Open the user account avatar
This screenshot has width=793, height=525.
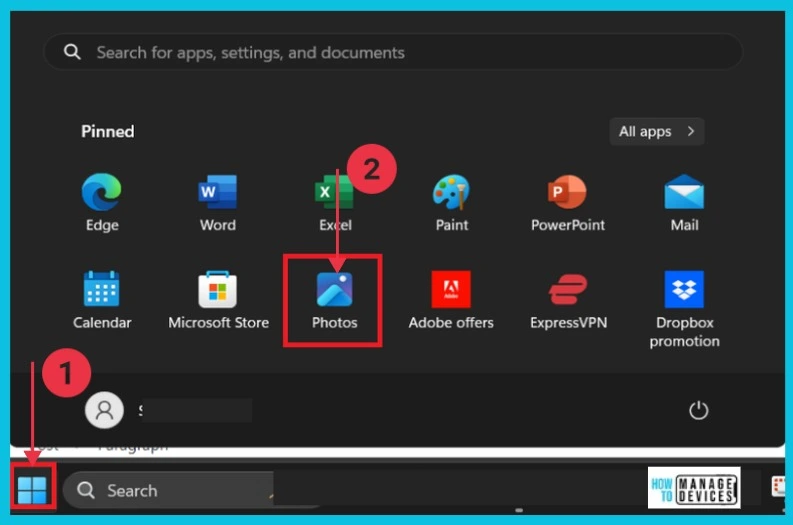tap(104, 410)
